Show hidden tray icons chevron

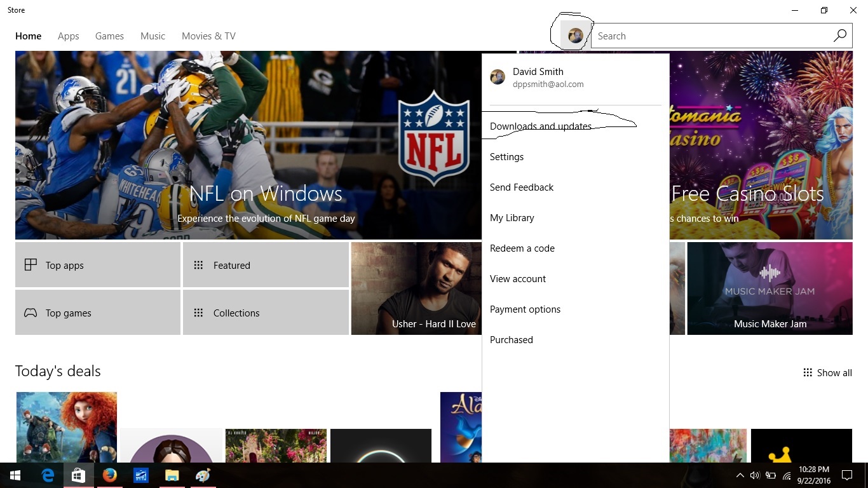pos(740,475)
